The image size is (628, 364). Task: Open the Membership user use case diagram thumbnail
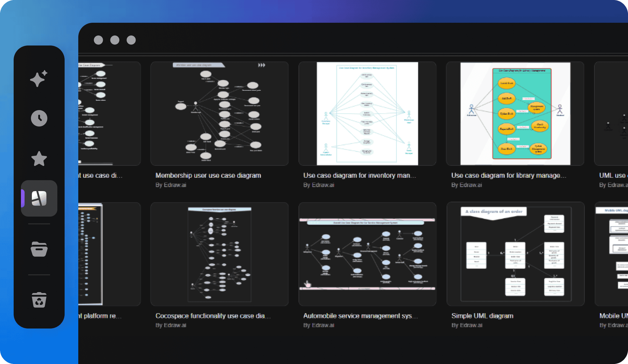tap(219, 114)
